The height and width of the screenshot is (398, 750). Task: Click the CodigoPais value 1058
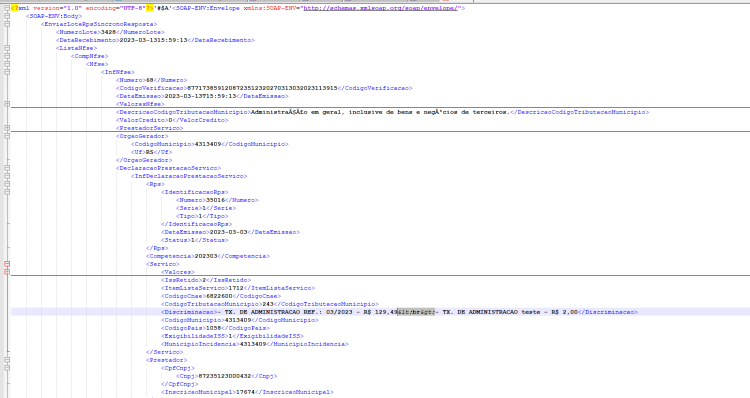213,328
